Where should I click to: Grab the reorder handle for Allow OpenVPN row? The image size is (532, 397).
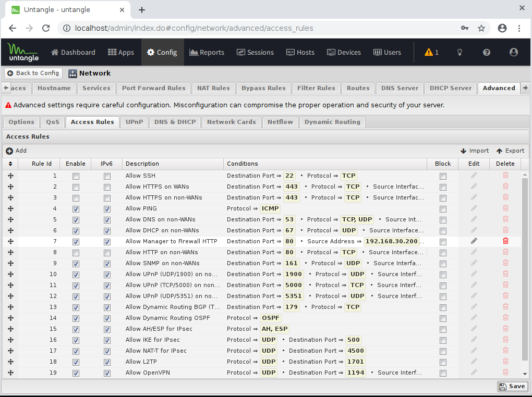[x=10, y=373]
